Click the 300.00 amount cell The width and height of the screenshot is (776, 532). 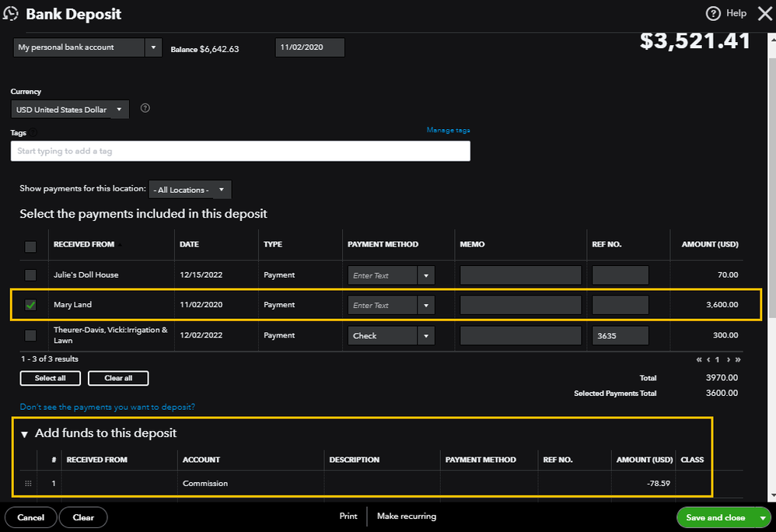[x=725, y=335]
